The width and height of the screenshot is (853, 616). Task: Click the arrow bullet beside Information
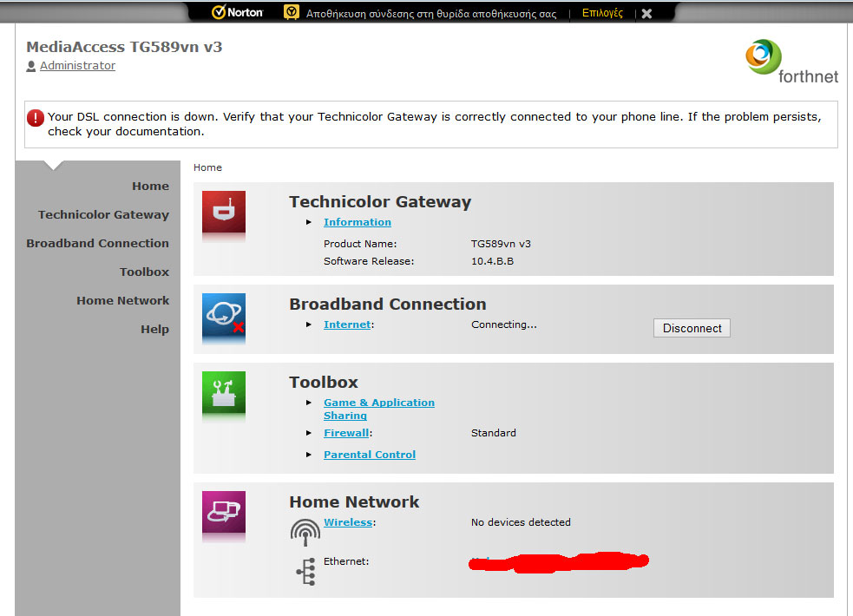tap(308, 222)
